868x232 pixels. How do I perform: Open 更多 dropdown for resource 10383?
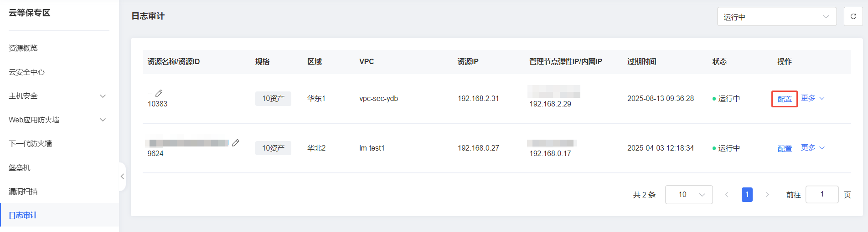tap(813, 98)
